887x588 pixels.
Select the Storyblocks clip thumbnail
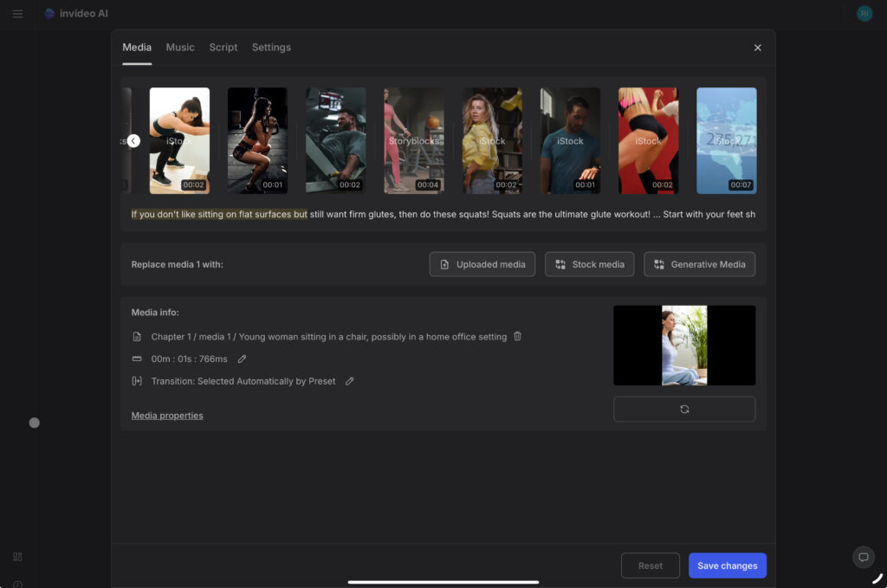point(414,140)
